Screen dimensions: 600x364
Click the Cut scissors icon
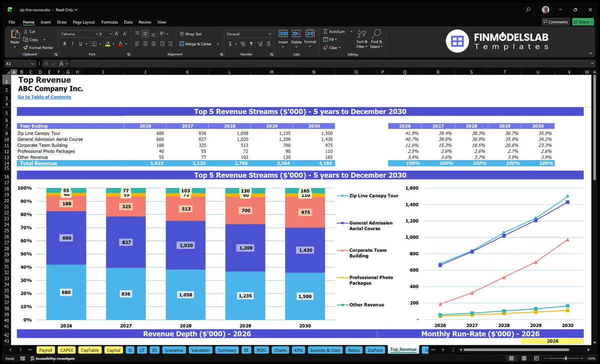[25, 31]
